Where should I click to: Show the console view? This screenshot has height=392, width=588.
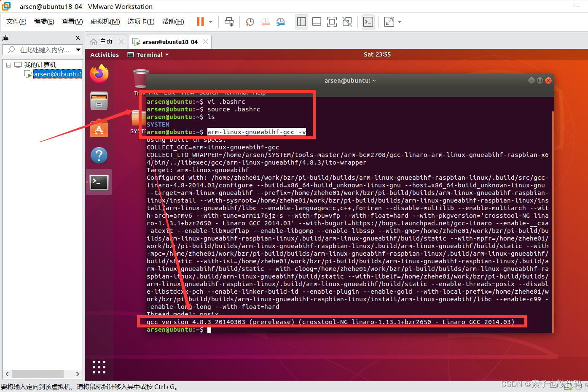click(x=368, y=22)
